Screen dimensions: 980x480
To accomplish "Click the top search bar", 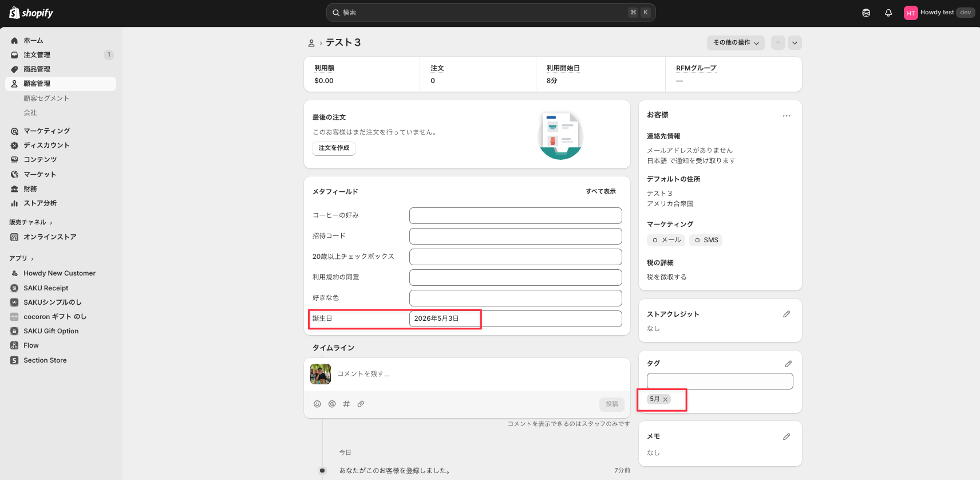I will [x=491, y=13].
